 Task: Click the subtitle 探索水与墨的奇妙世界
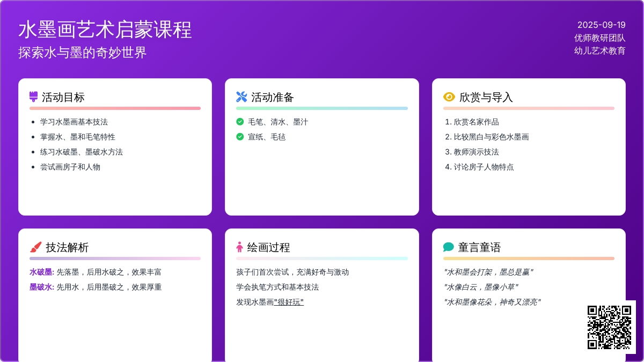(x=83, y=53)
